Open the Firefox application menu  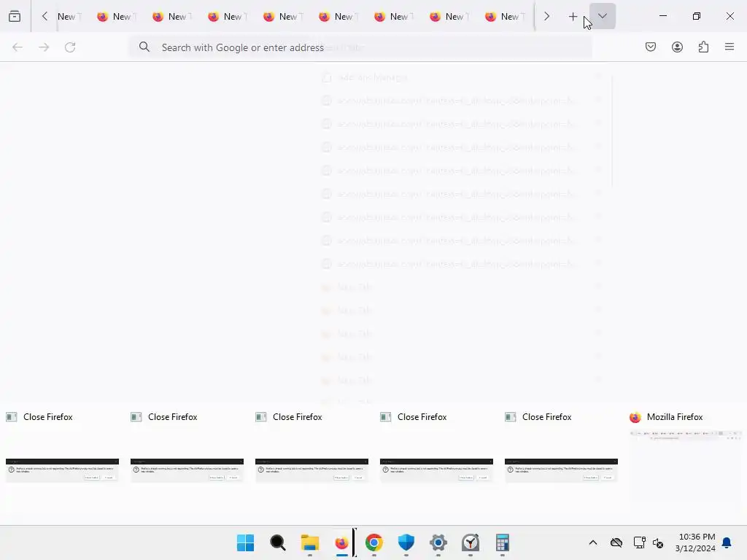tap(729, 47)
